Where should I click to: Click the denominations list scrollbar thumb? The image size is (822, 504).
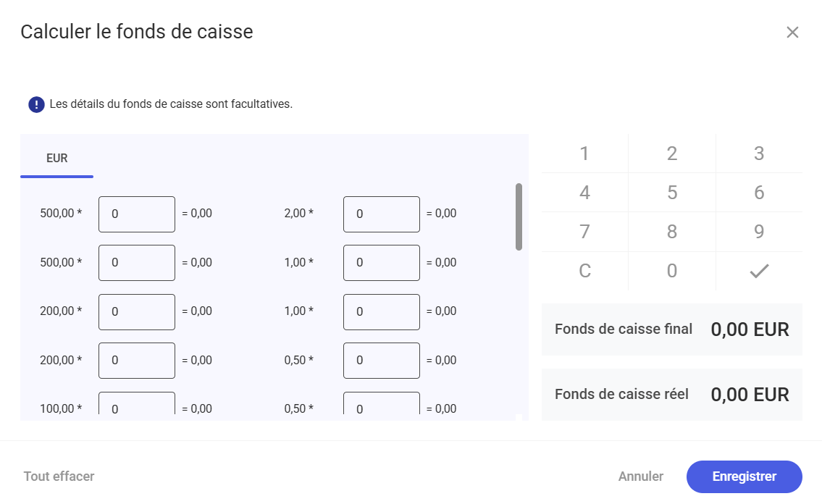(x=519, y=217)
